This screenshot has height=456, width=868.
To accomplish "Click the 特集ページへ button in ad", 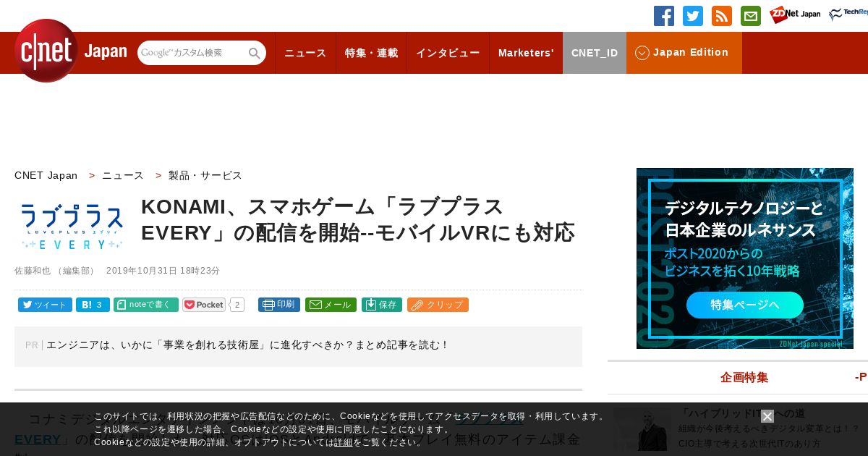I will [745, 305].
